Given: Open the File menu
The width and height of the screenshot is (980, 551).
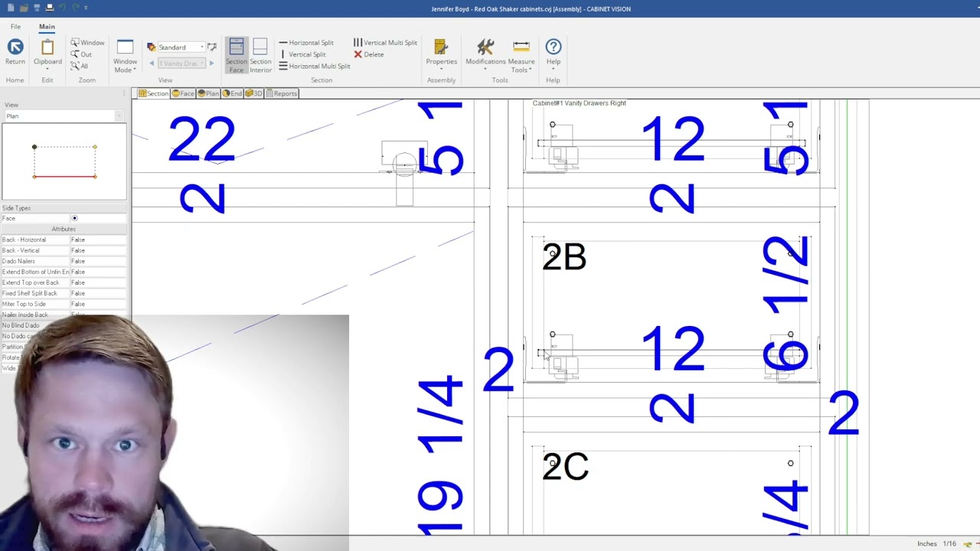Looking at the screenshot, I should click(15, 27).
